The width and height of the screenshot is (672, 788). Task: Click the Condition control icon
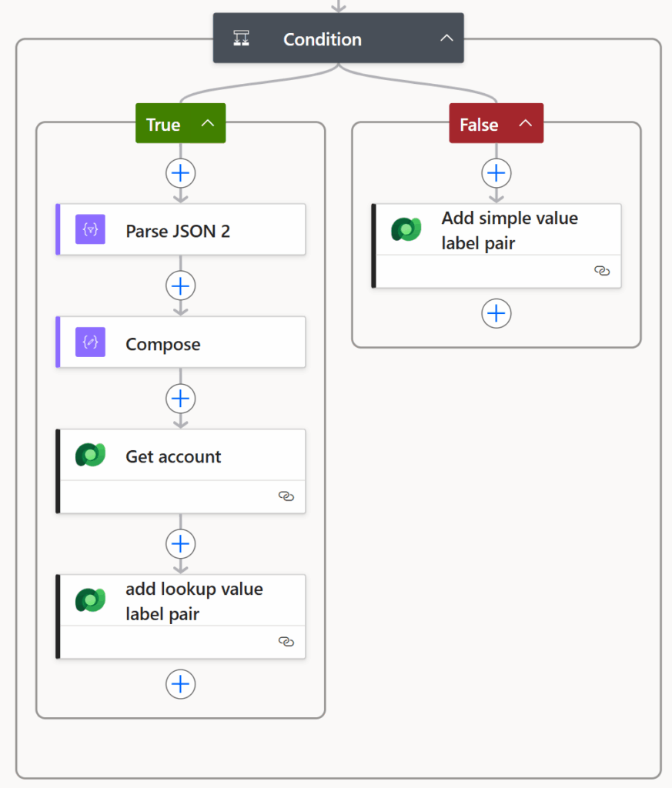coord(241,38)
